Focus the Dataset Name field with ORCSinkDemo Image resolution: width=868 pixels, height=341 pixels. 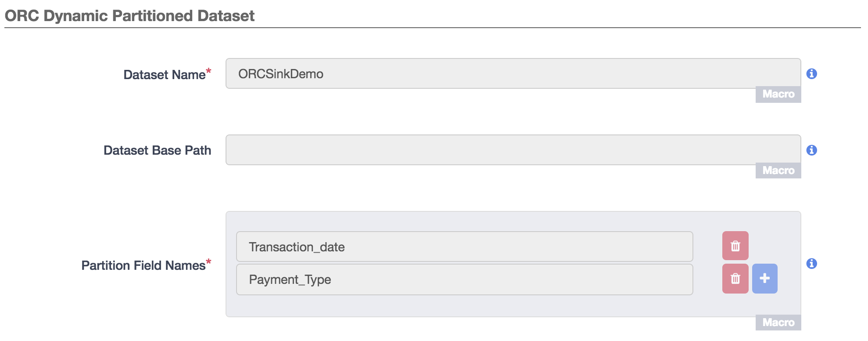pyautogui.click(x=513, y=73)
